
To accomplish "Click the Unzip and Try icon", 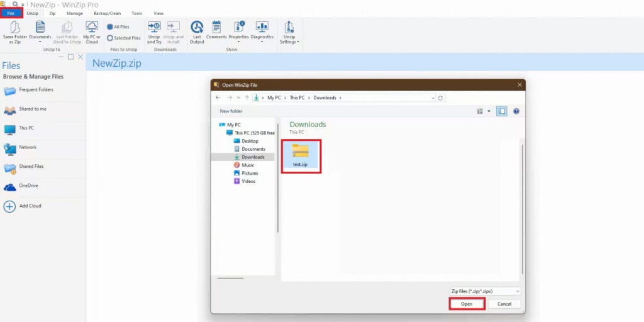I will 154,27.
